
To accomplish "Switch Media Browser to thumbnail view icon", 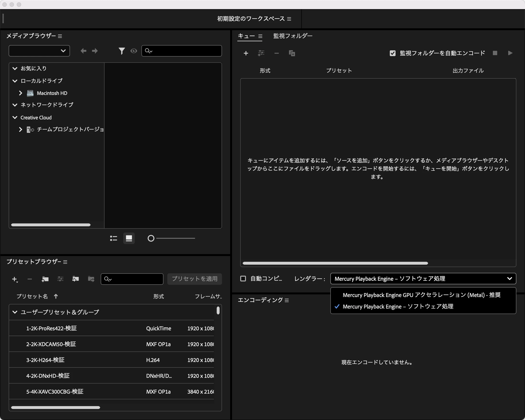I will [x=129, y=238].
